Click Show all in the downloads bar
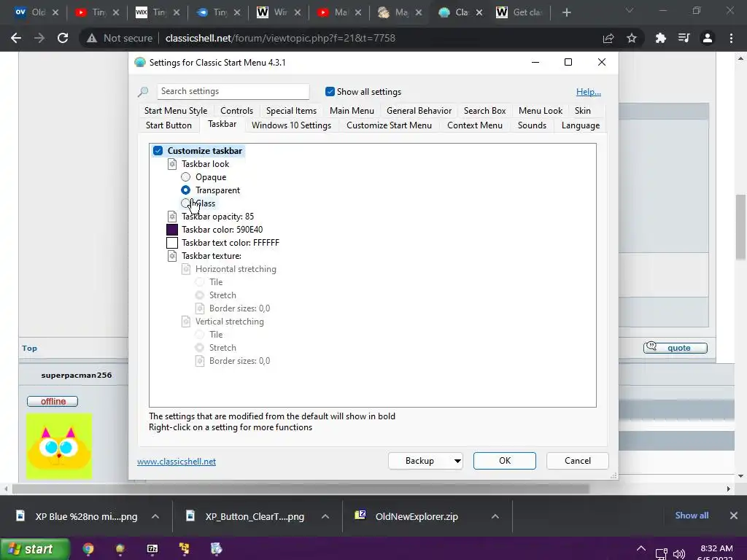The height and width of the screenshot is (560, 747). point(692,516)
